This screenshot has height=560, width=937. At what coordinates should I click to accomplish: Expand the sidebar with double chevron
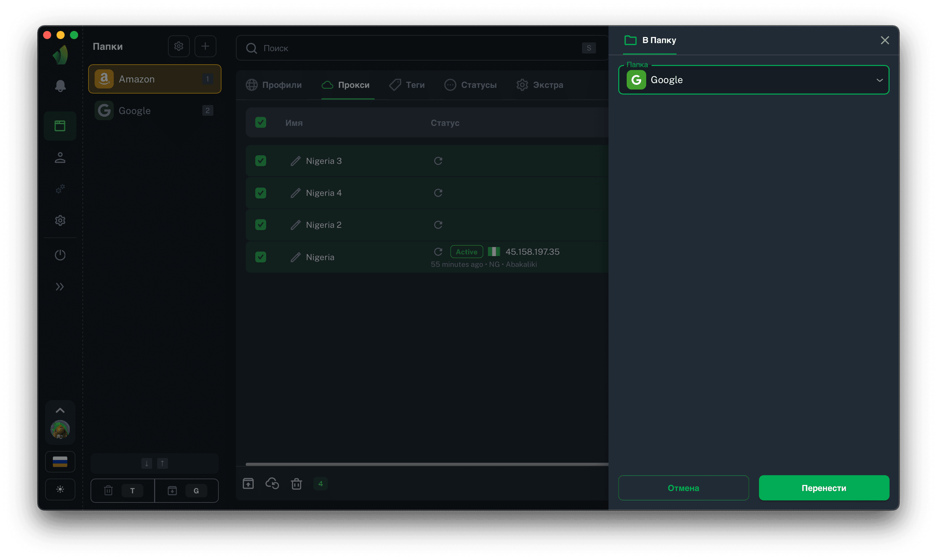coord(60,287)
